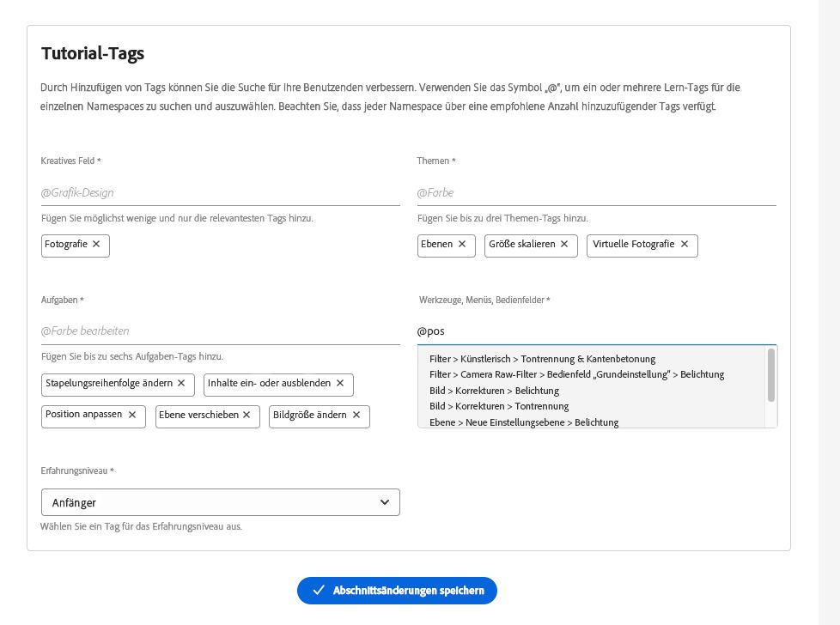Viewport: 840px width, 625px height.
Task: Remove the Stapelungsreihenfolge ändern tag
Action: [x=181, y=383]
